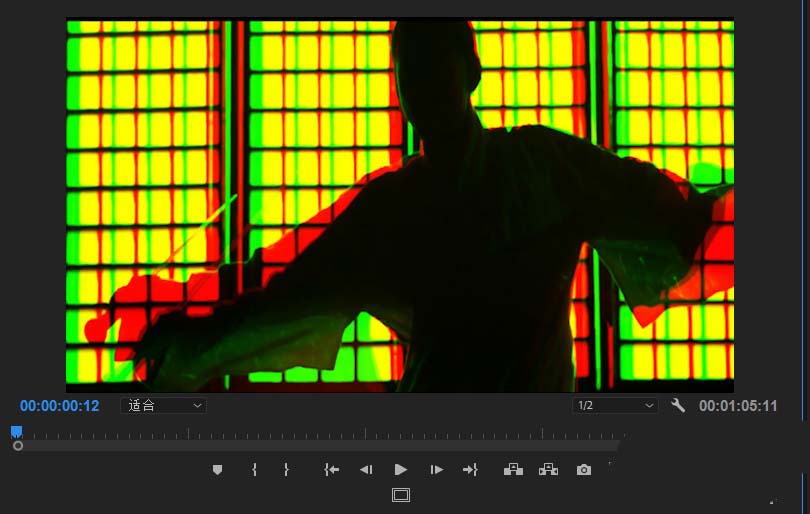Click the Mark In bracket button
Image resolution: width=810 pixels, height=514 pixels.
click(254, 470)
